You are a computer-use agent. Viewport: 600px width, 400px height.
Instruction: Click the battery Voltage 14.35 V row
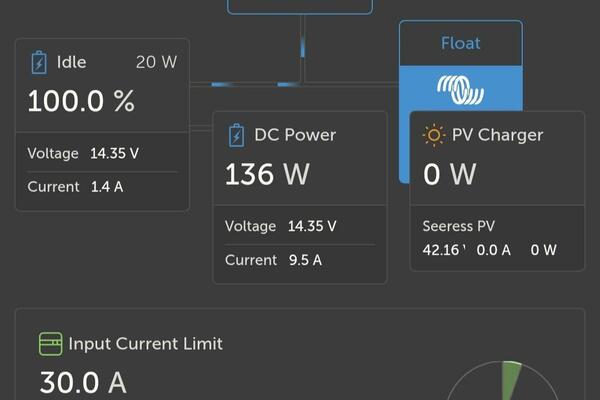101,154
